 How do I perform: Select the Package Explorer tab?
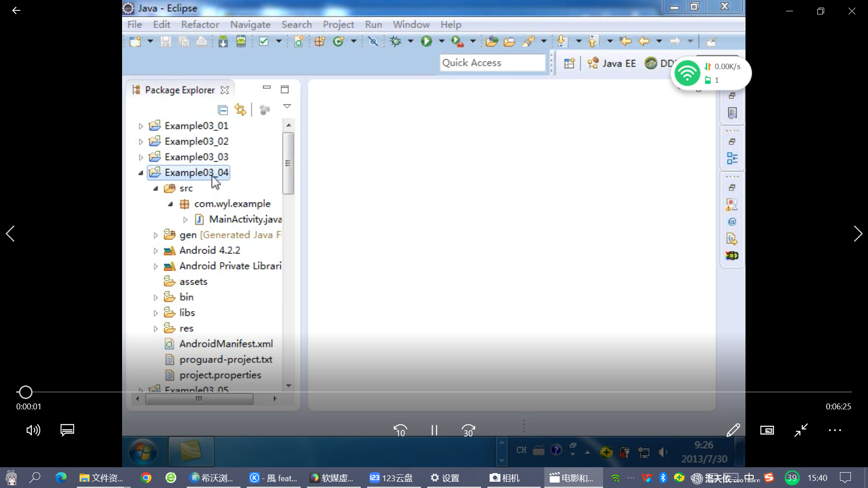179,90
